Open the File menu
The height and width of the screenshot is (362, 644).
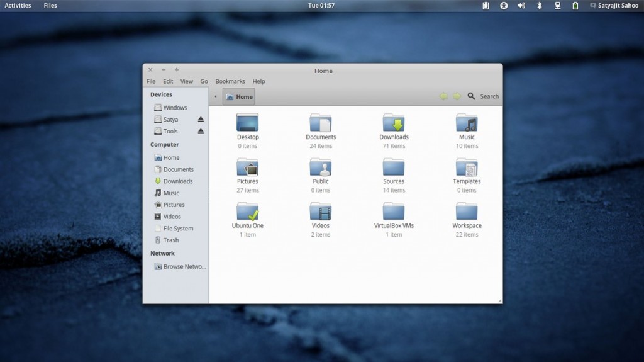[x=151, y=81]
